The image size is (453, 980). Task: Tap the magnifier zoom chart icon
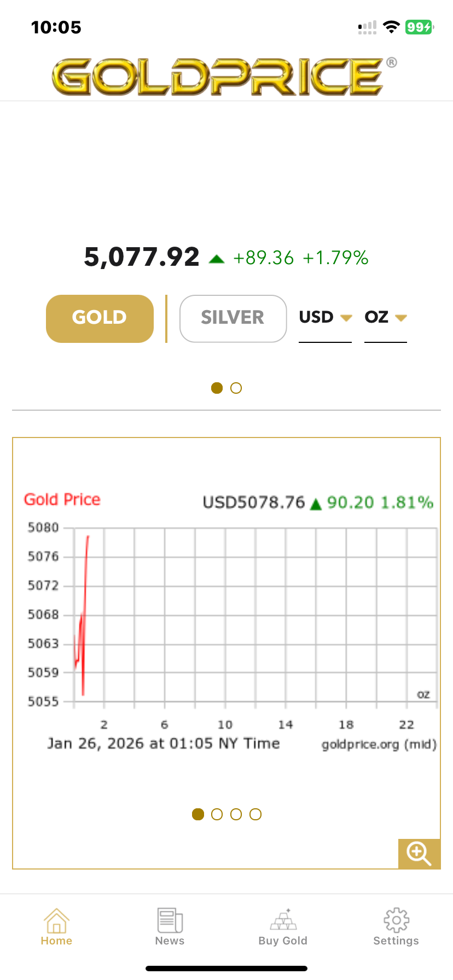[x=419, y=853]
